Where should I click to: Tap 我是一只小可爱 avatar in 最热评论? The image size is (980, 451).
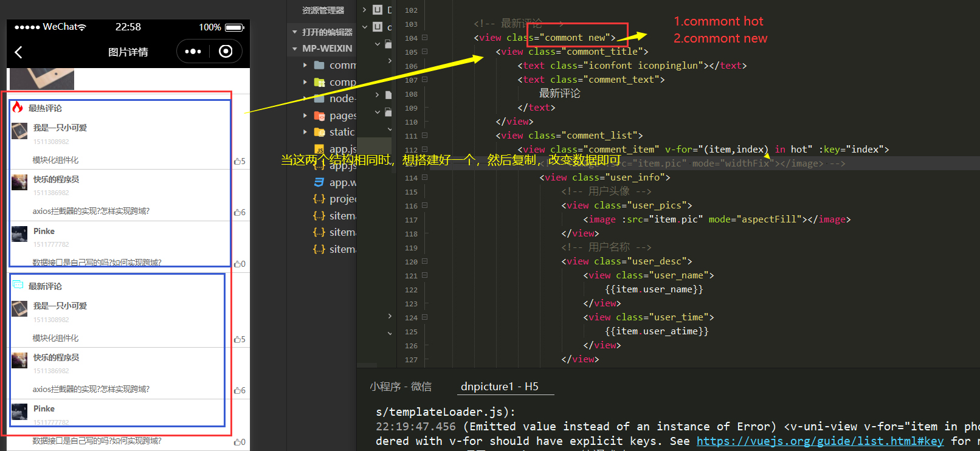click(19, 131)
